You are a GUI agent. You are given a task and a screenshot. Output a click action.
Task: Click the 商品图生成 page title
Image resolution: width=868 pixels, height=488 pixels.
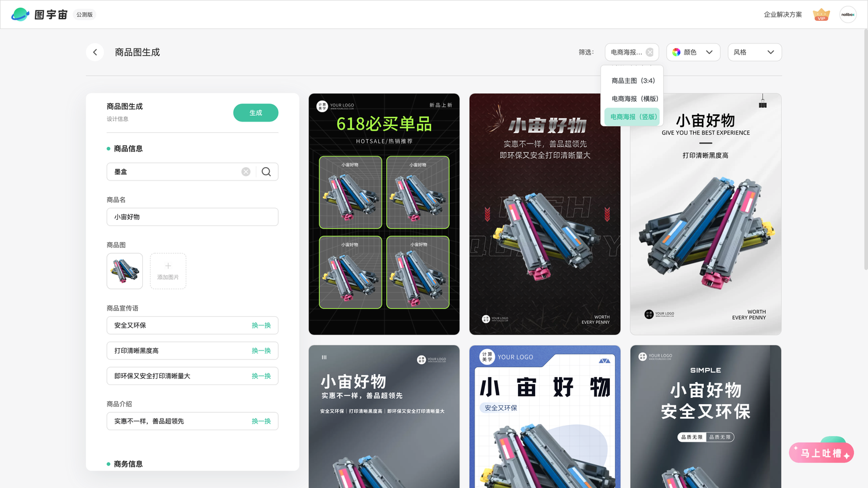pyautogui.click(x=137, y=52)
